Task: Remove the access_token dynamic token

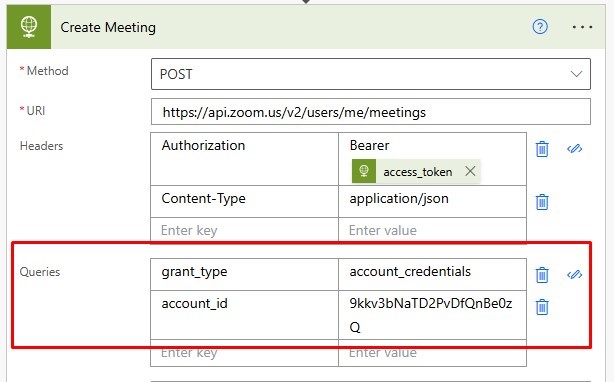Action: 470,171
